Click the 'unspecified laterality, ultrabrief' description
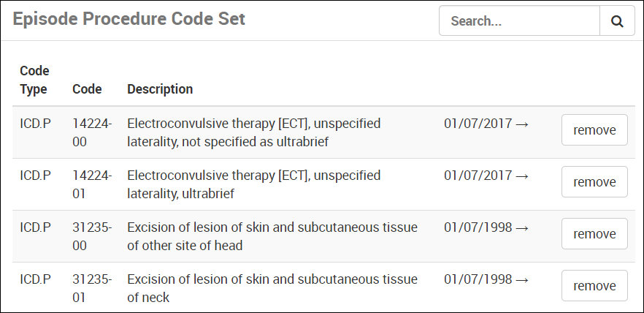 253,184
